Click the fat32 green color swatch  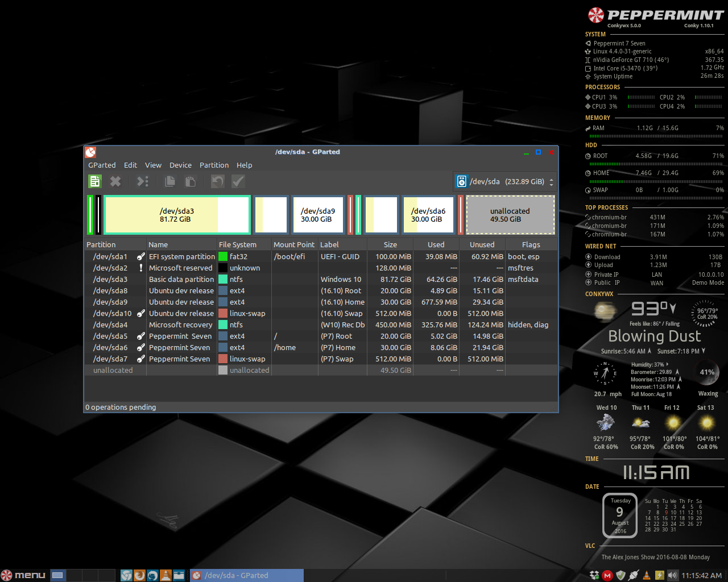coord(223,256)
